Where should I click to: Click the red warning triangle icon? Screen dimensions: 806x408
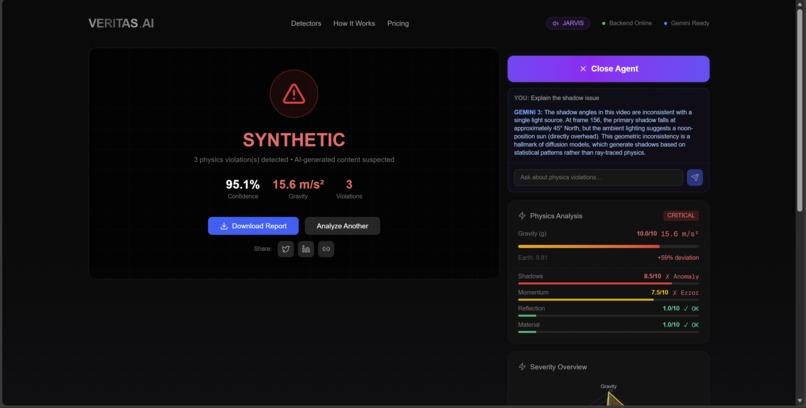point(294,94)
